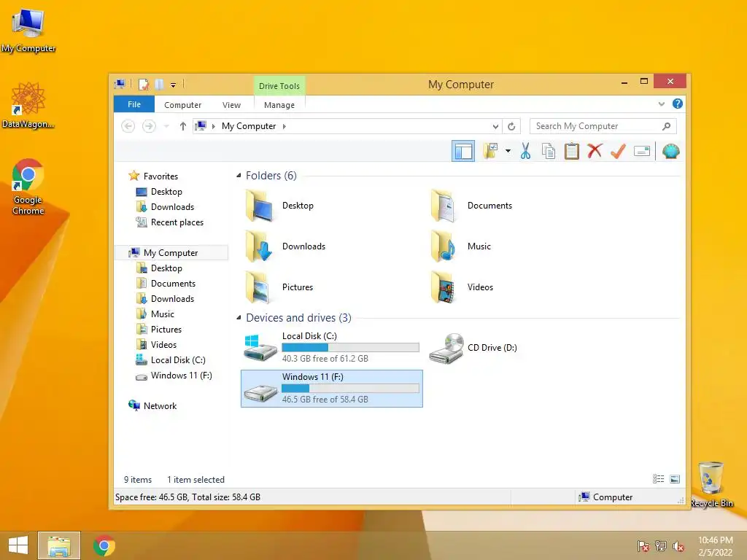Image resolution: width=747 pixels, height=560 pixels.
Task: Expand the ribbon with the chevron
Action: (x=661, y=104)
